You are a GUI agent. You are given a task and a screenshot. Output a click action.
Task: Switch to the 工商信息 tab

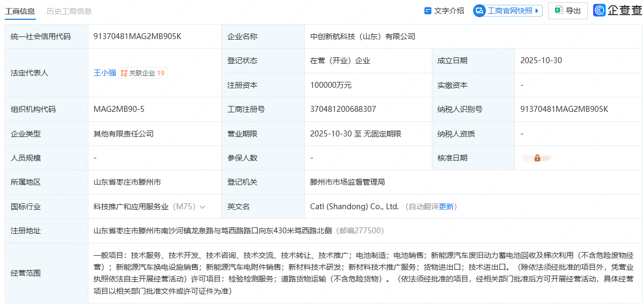coord(20,11)
